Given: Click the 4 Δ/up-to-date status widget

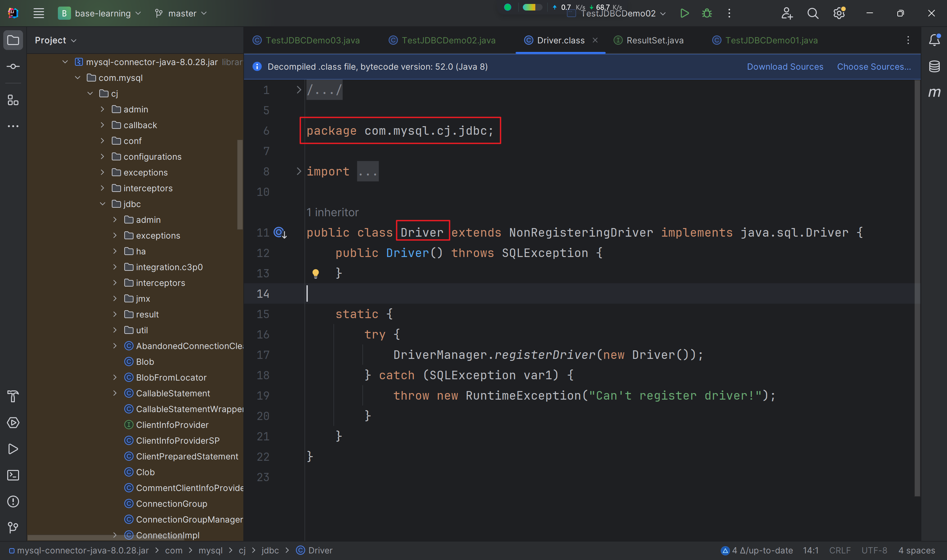Looking at the screenshot, I should point(757,550).
